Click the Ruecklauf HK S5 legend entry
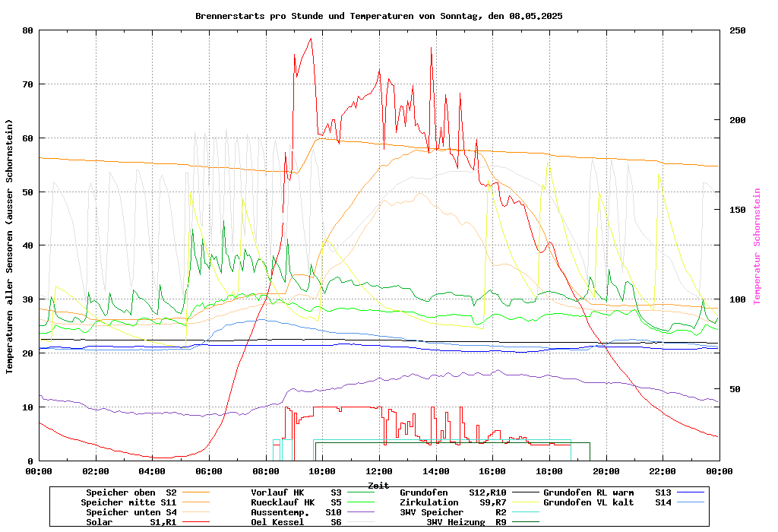The image size is (778, 532). click(296, 502)
